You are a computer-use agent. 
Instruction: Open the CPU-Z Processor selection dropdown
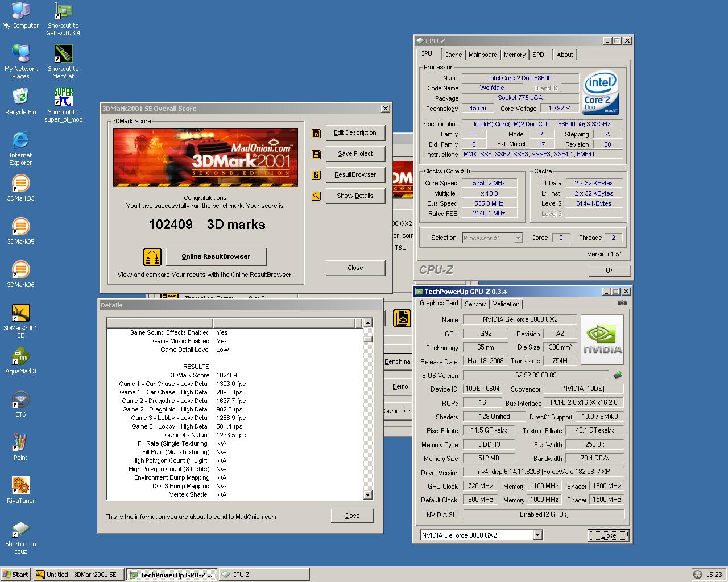click(x=518, y=238)
